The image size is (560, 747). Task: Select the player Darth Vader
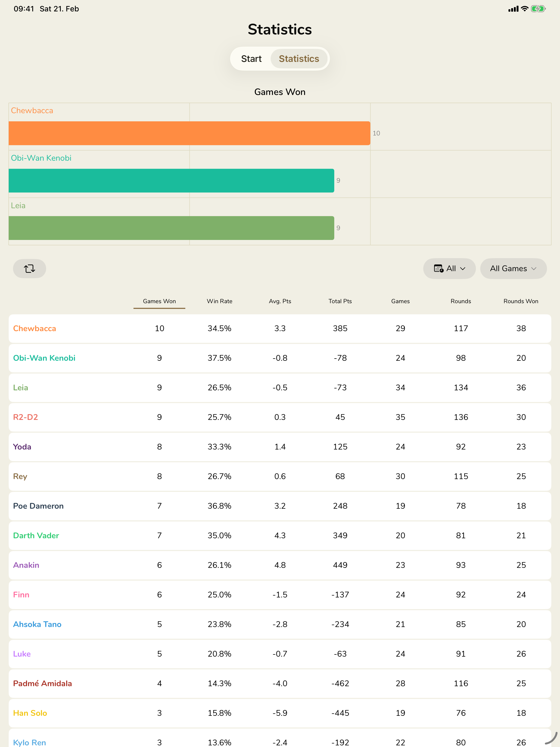coord(36,535)
